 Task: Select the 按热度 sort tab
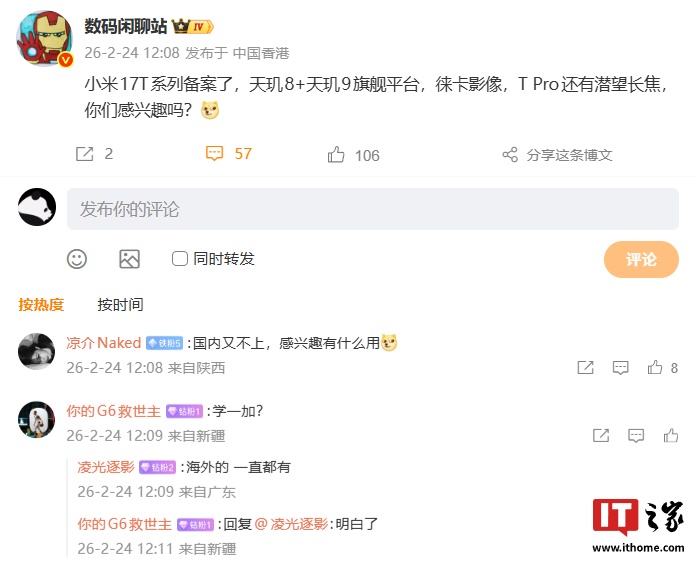coord(41,305)
